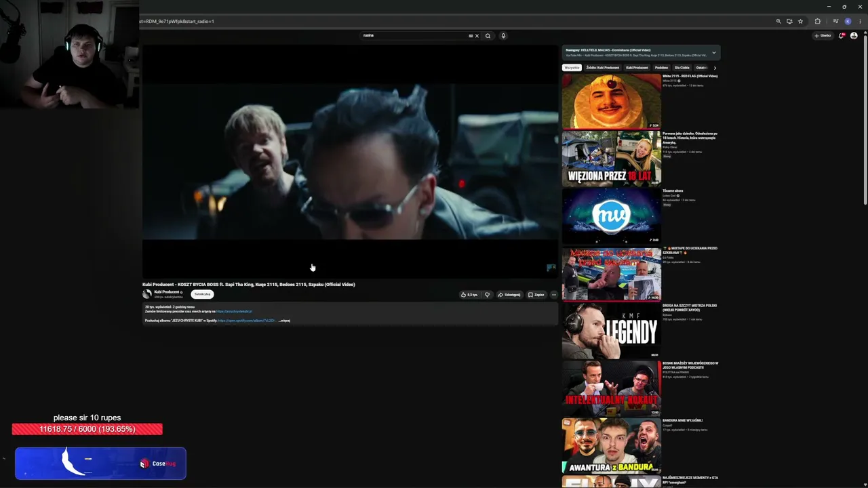Open Chrome three-dot menu
The image size is (868, 488).
click(859, 21)
